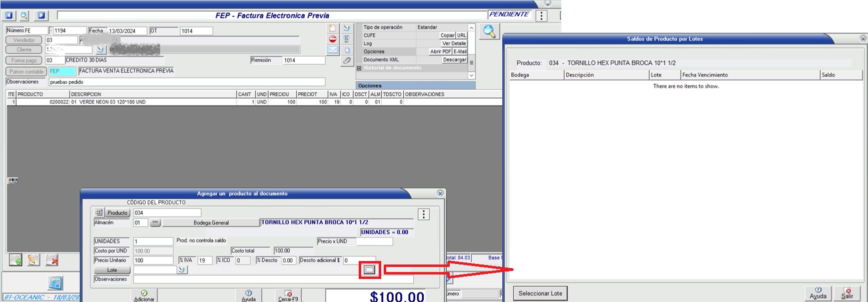The image size is (868, 302).
Task: Click the red cancel document icon
Action: pyautogui.click(x=333, y=39)
